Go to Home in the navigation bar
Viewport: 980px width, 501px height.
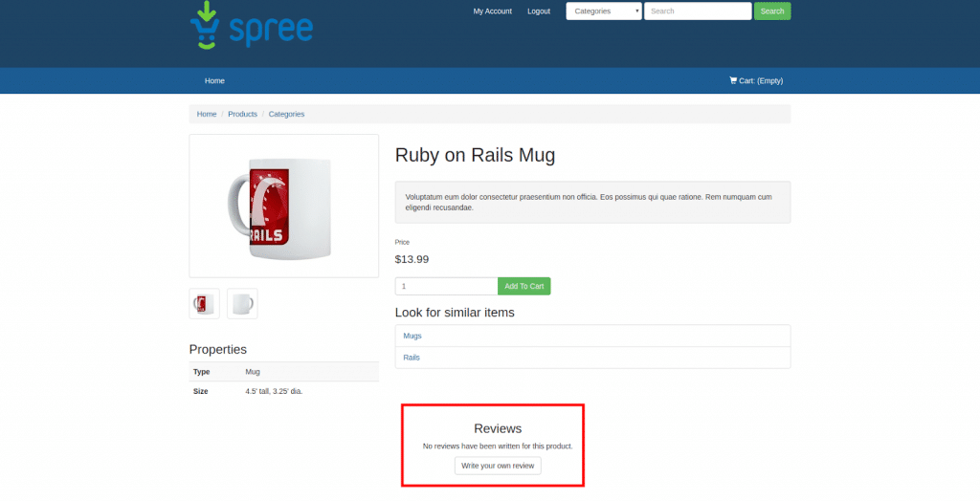click(214, 80)
